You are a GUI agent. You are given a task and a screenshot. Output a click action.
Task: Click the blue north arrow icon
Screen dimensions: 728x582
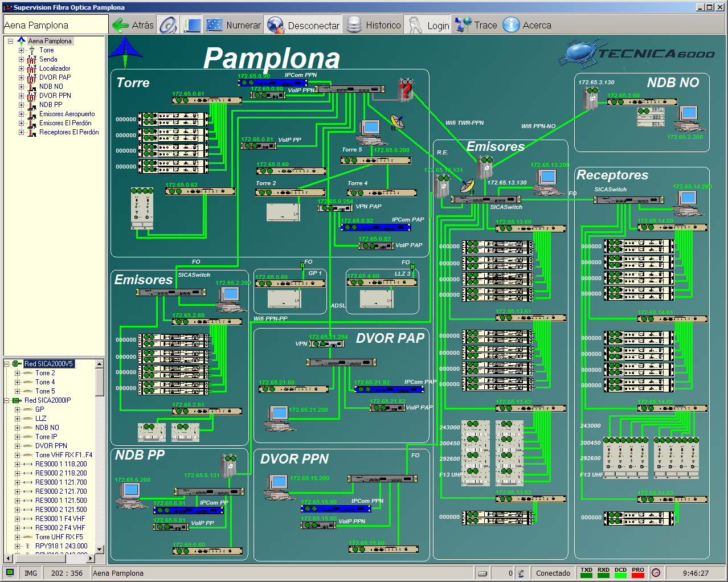click(125, 53)
